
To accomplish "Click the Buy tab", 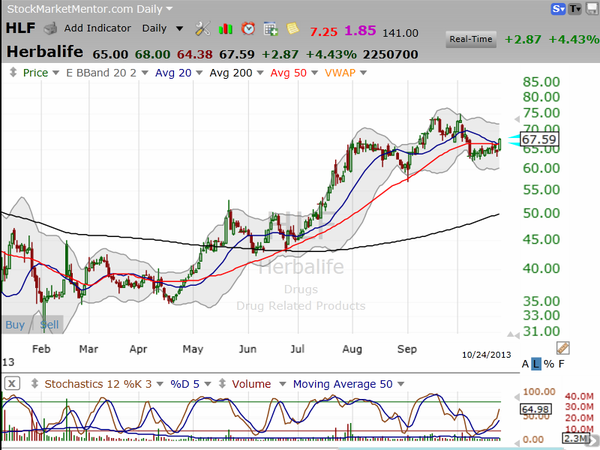I will coord(15,325).
